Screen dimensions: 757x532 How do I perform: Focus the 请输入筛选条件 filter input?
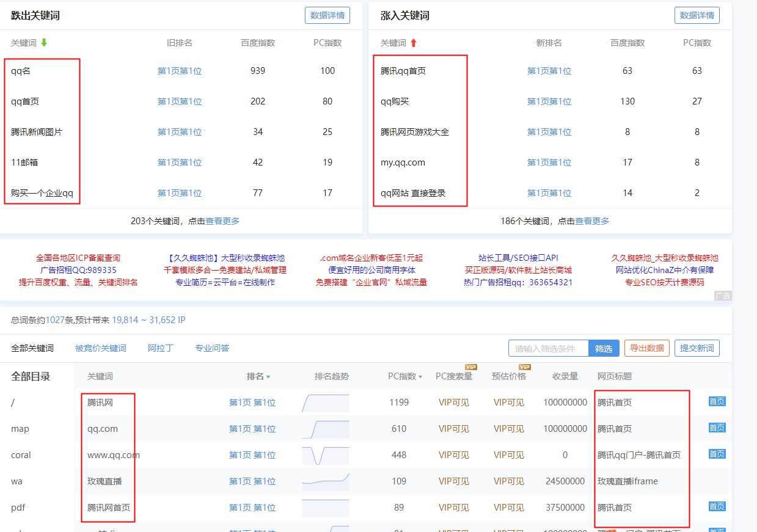pyautogui.click(x=549, y=348)
